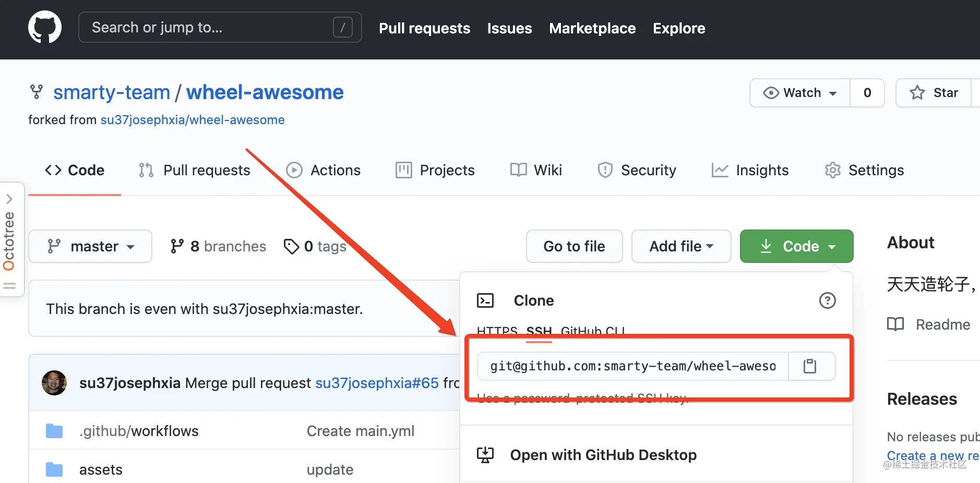Image resolution: width=980 pixels, height=483 pixels.
Task: Open the Create main.yml commit message
Action: [x=361, y=431]
